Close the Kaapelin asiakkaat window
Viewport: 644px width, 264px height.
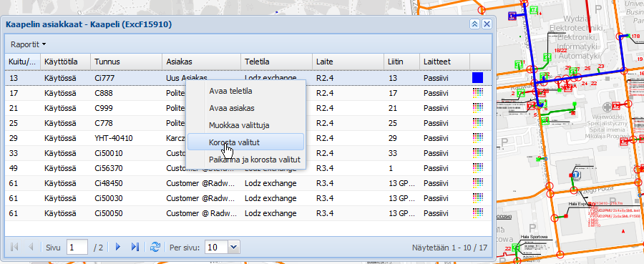[487, 24]
